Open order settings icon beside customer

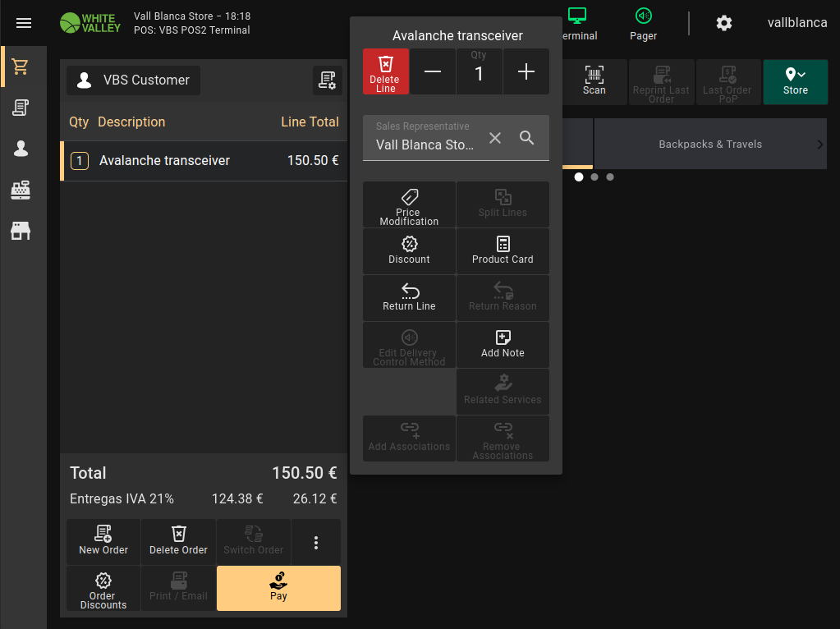pos(328,80)
